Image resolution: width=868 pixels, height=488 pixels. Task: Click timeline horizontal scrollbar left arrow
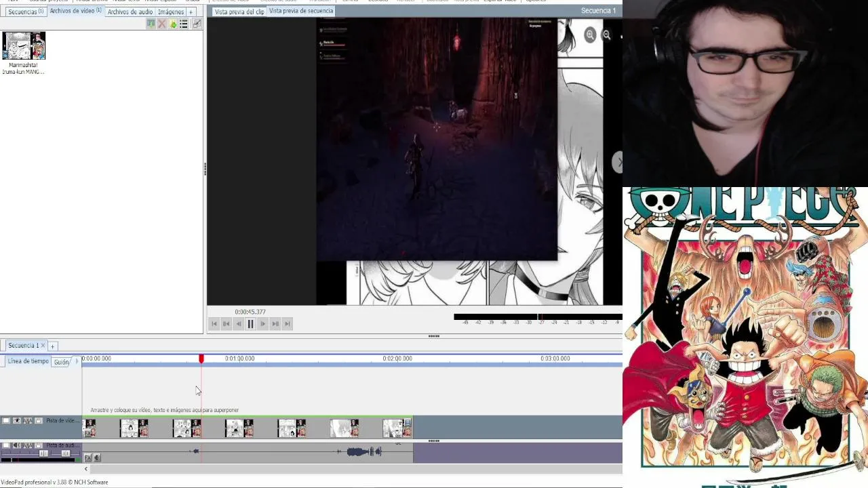pos(86,469)
